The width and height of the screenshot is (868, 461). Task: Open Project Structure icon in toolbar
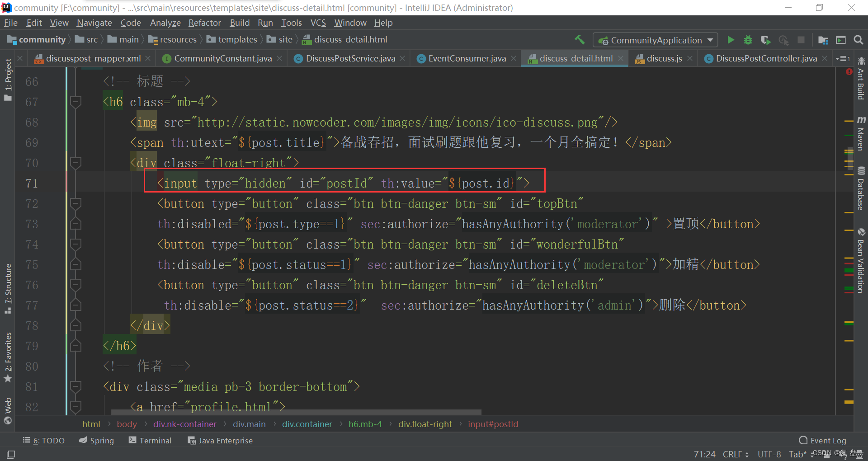823,40
